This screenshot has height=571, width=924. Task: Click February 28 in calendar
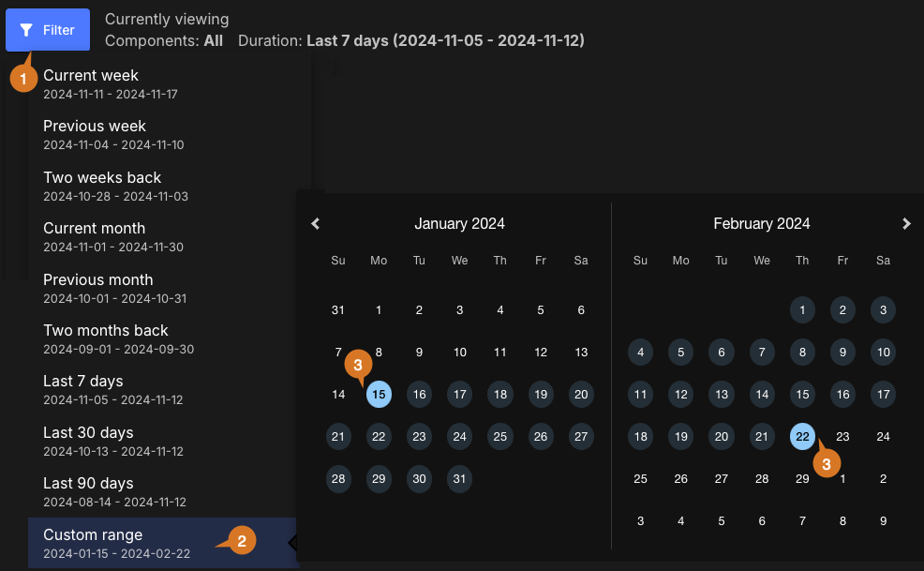click(x=762, y=478)
